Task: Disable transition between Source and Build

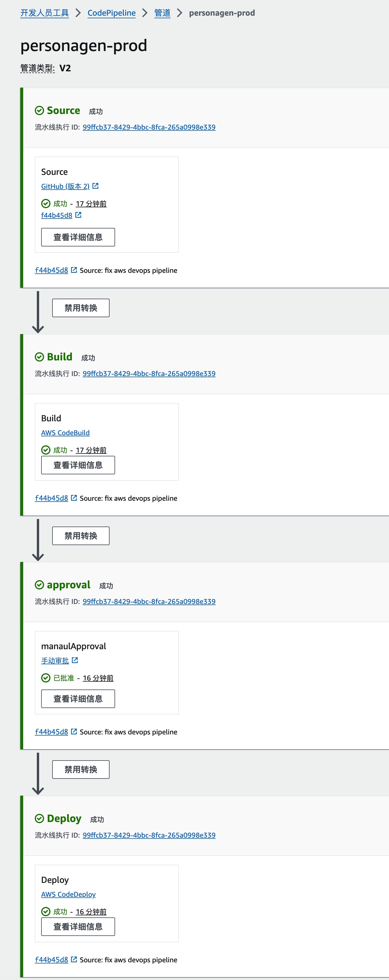Action: 81,308
